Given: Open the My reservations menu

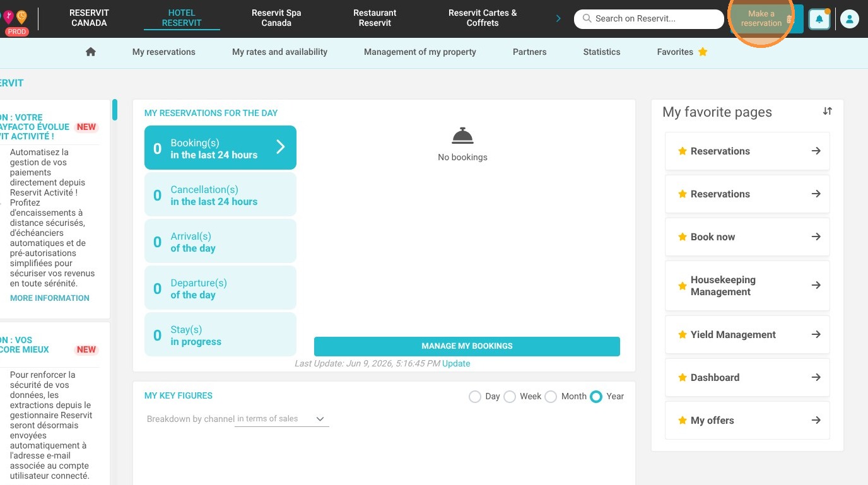Looking at the screenshot, I should (x=164, y=52).
